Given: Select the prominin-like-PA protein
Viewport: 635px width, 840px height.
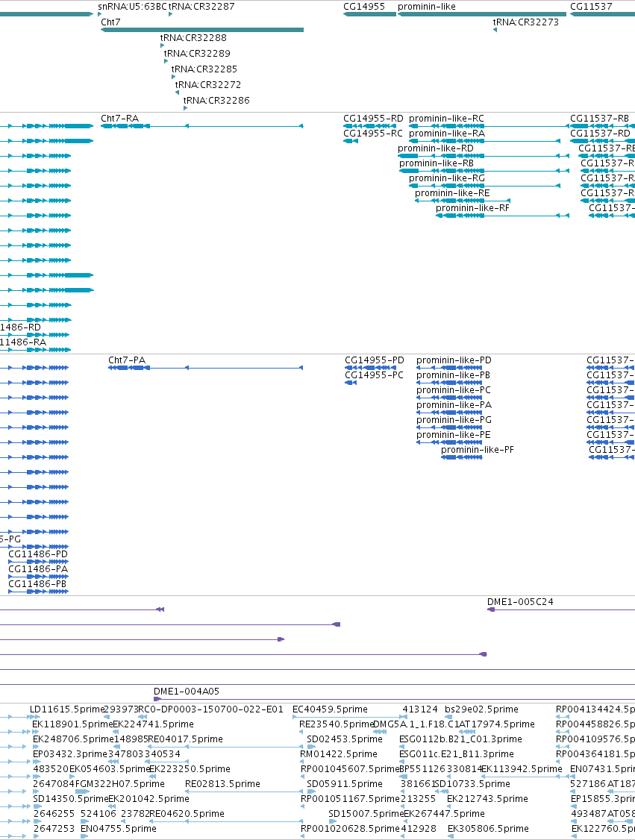Looking at the screenshot, I should (x=454, y=405).
